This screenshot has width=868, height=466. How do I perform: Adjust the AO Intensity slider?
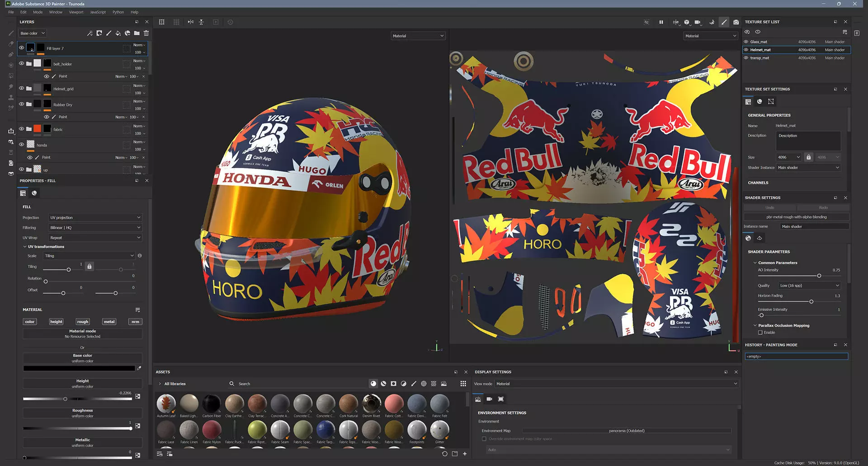pyautogui.click(x=819, y=276)
